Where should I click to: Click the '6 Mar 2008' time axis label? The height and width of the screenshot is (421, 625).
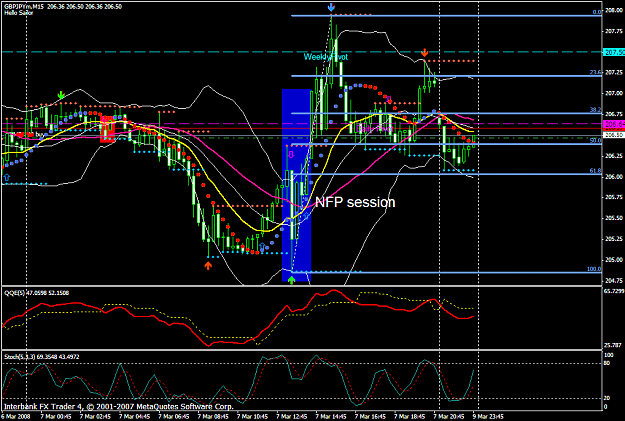(14, 417)
